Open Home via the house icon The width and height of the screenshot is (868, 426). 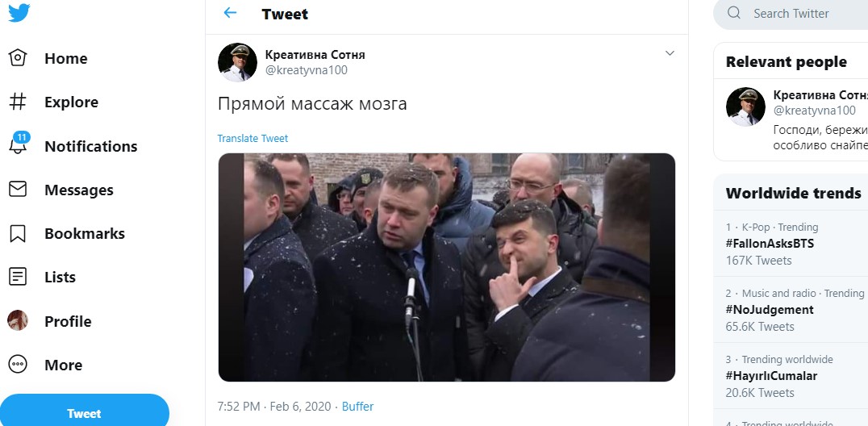pos(18,57)
